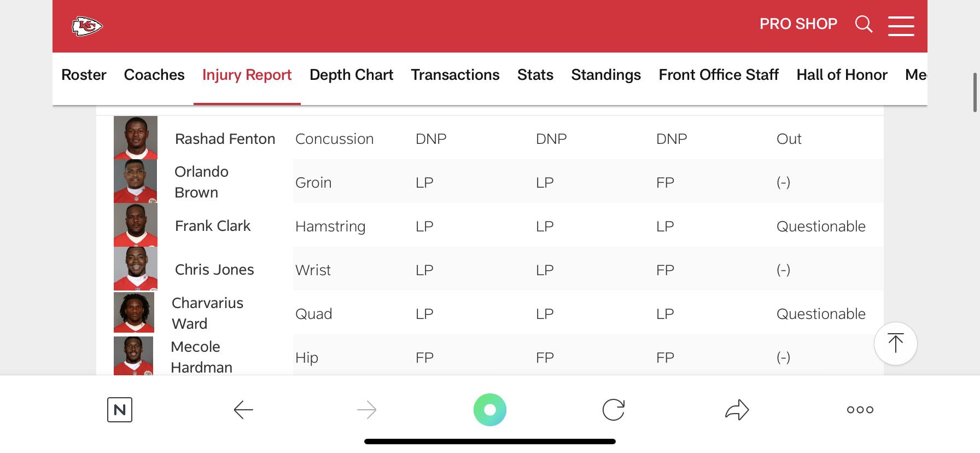This screenshot has height=453, width=980.
Task: Open the PRO SHOP link
Action: pyautogui.click(x=798, y=24)
